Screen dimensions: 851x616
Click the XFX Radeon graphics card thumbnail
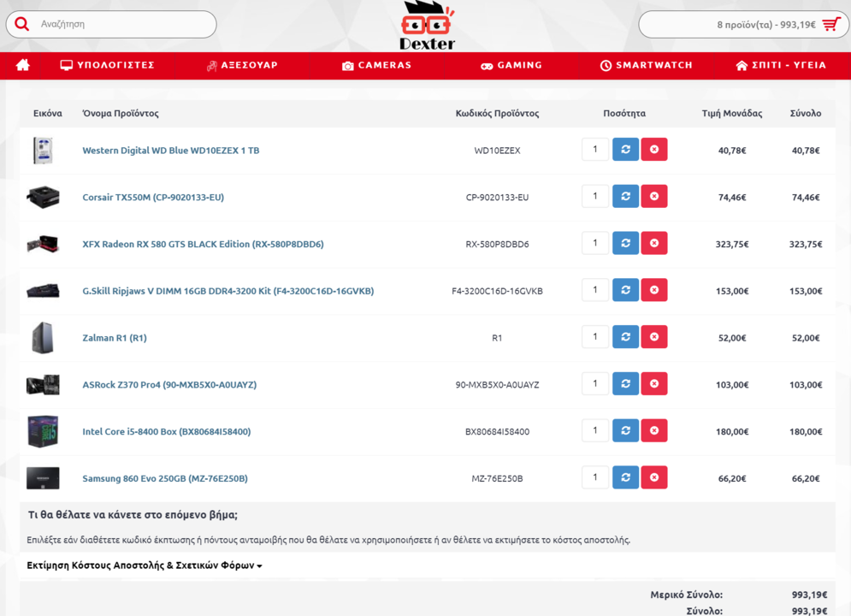[x=43, y=244]
